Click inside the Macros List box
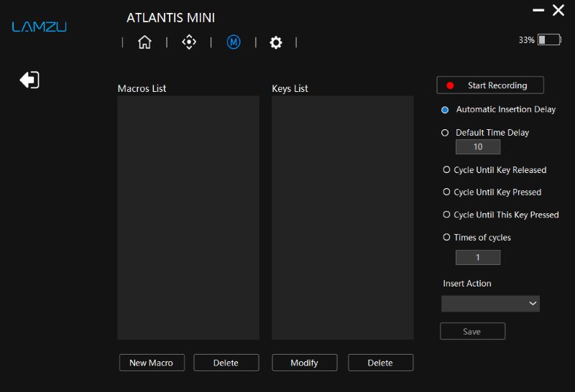 tap(188, 218)
